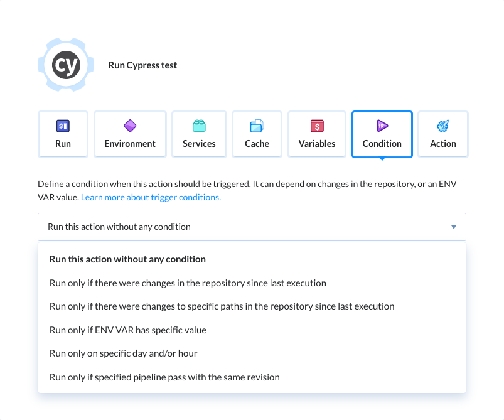
Task: Pick run only if specified pipeline passes option
Action: [x=164, y=377]
